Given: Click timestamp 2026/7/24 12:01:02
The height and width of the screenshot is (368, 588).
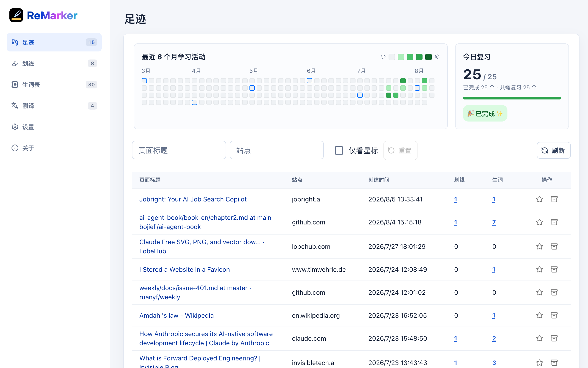Looking at the screenshot, I should 397,292.
